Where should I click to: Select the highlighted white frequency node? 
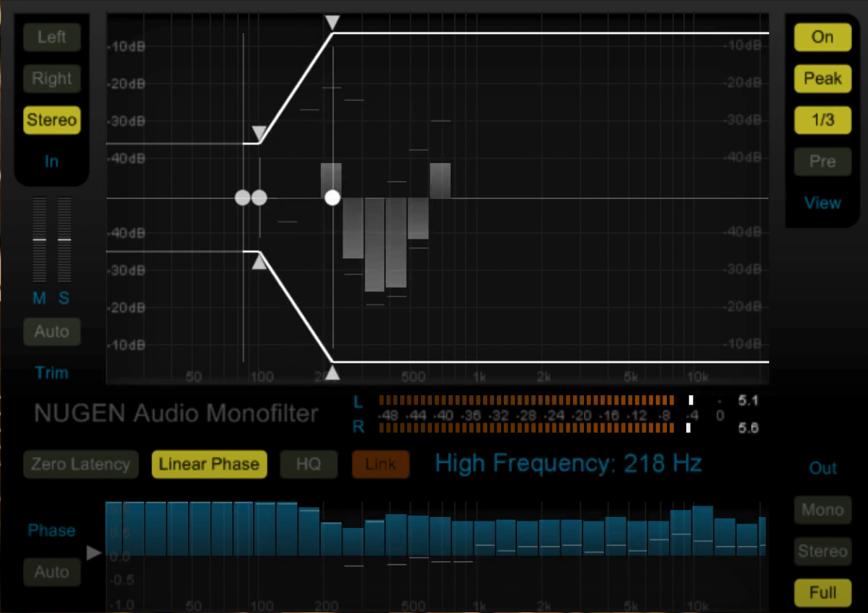[x=332, y=198]
